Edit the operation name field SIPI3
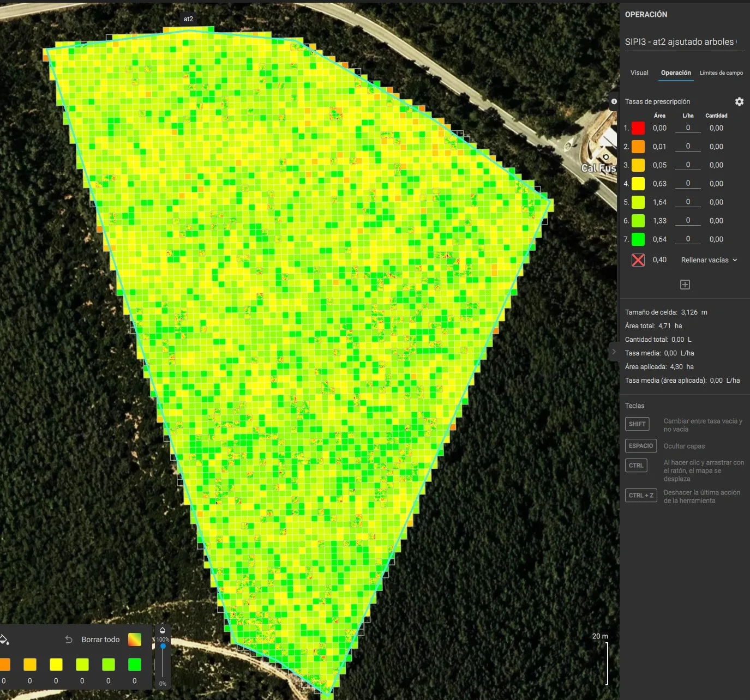 click(681, 42)
